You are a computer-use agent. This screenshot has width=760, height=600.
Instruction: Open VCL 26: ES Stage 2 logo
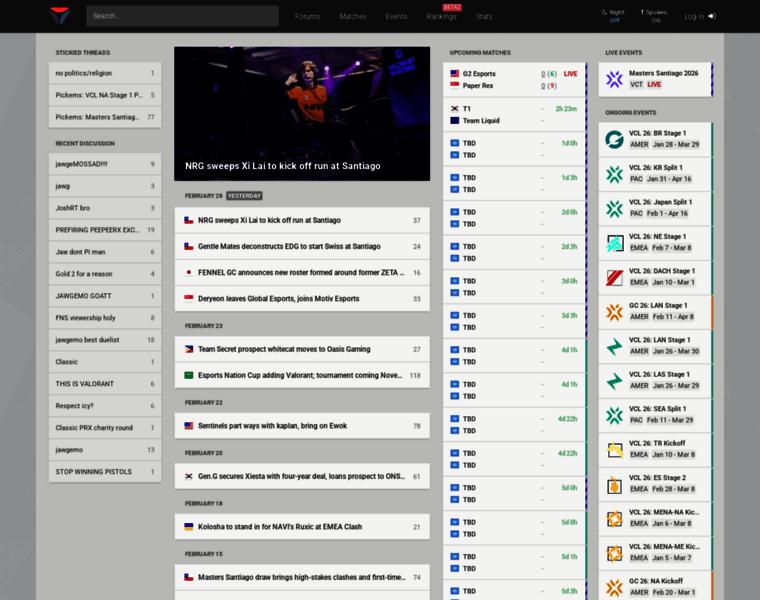tap(614, 484)
